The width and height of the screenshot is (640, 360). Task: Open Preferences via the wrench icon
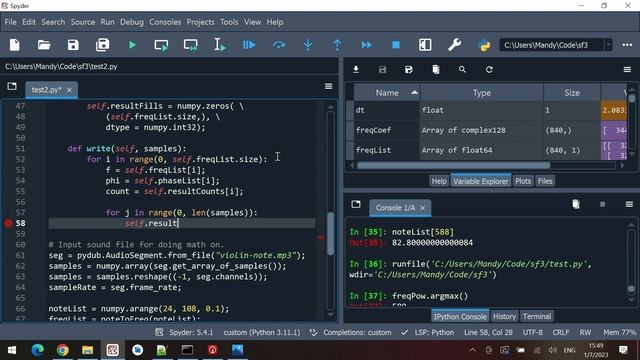(x=454, y=45)
